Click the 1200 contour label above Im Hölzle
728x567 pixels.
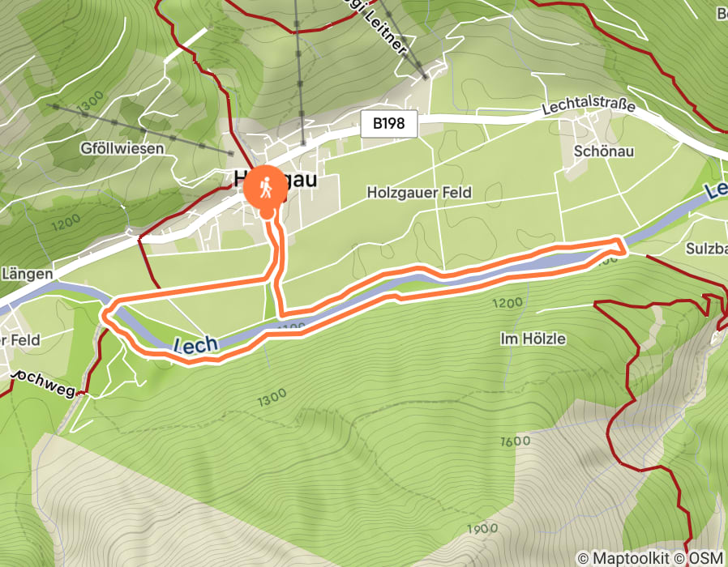(x=507, y=303)
